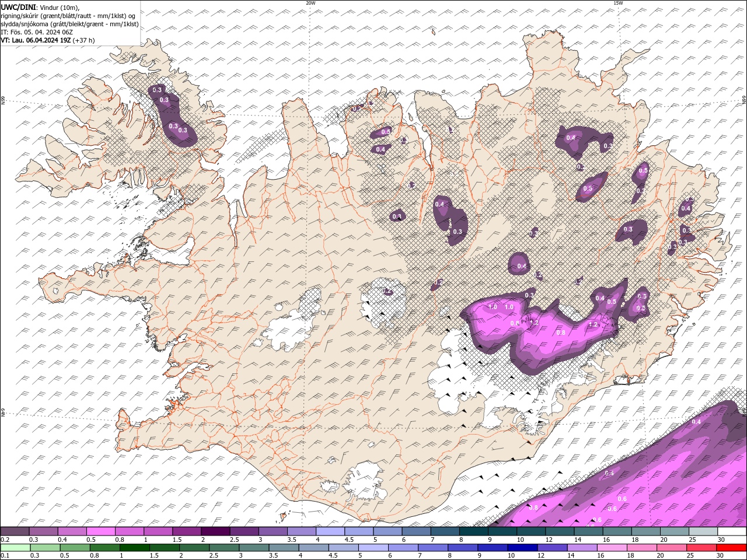Click the light gray snow swatch labeled 25
This screenshot has height=560, width=747.
(703, 531)
